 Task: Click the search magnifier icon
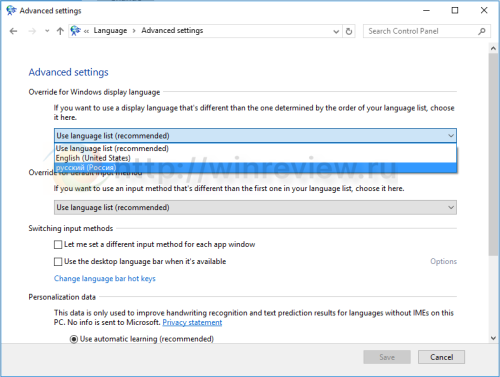click(x=482, y=31)
